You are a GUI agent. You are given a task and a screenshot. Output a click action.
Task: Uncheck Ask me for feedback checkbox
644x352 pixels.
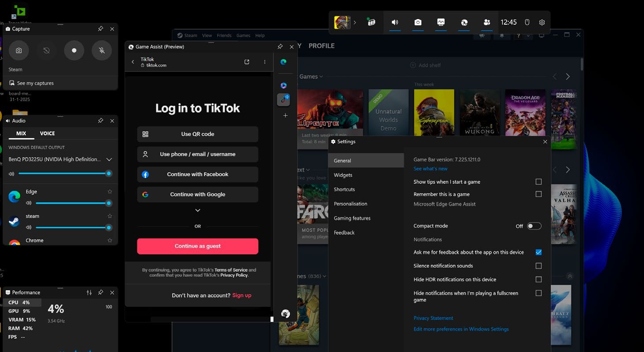pyautogui.click(x=538, y=252)
